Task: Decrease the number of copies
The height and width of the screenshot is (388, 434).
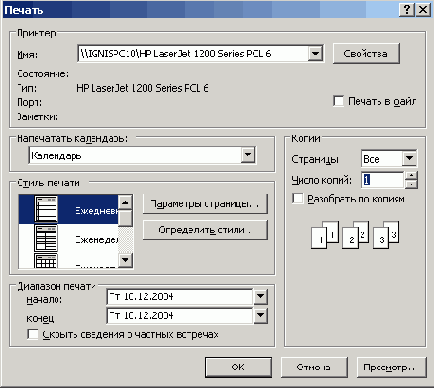Action: 412,184
